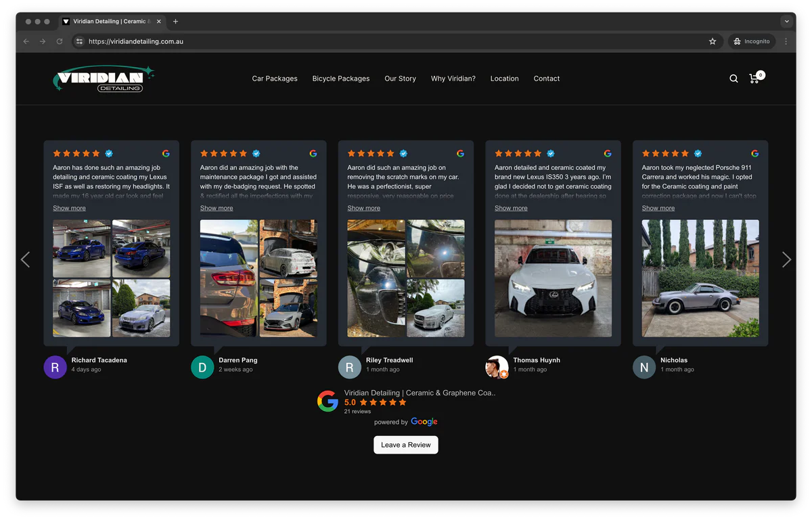This screenshot has height=520, width=812.
Task: Click Google icon on Nicholas's review
Action: coord(754,154)
